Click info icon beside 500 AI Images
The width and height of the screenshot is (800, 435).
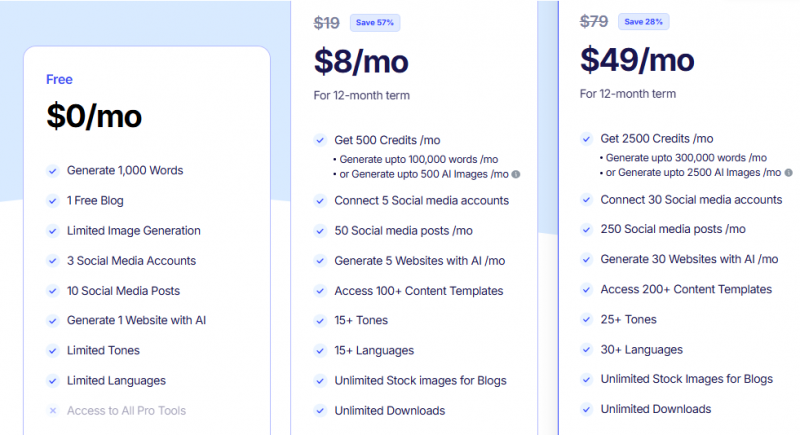[x=515, y=175]
